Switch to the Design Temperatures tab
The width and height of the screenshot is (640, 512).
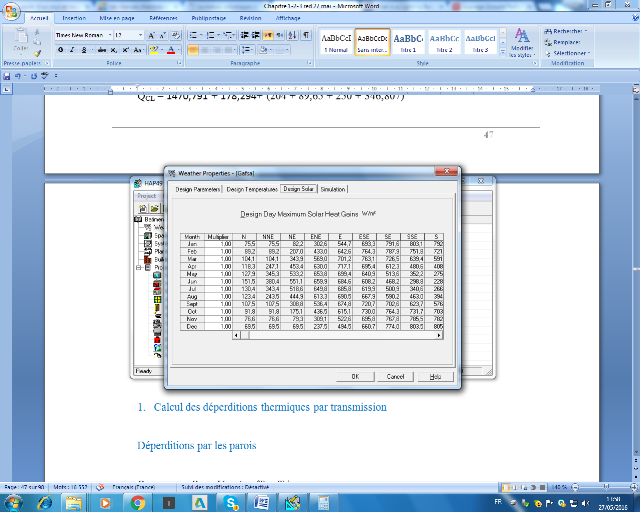pyautogui.click(x=251, y=188)
